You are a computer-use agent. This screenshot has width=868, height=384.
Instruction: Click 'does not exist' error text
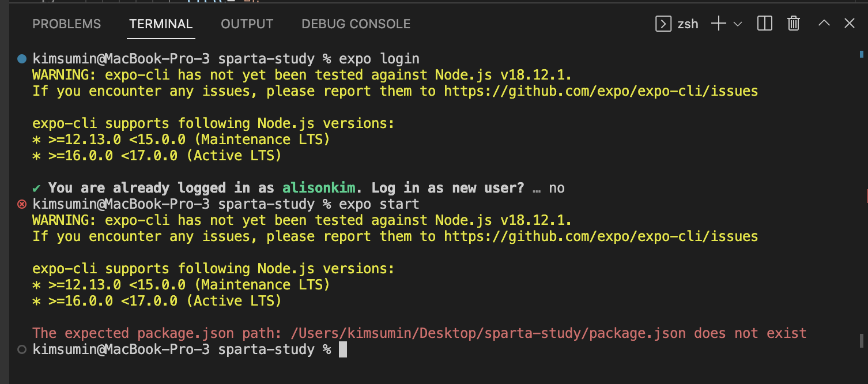[x=750, y=333]
